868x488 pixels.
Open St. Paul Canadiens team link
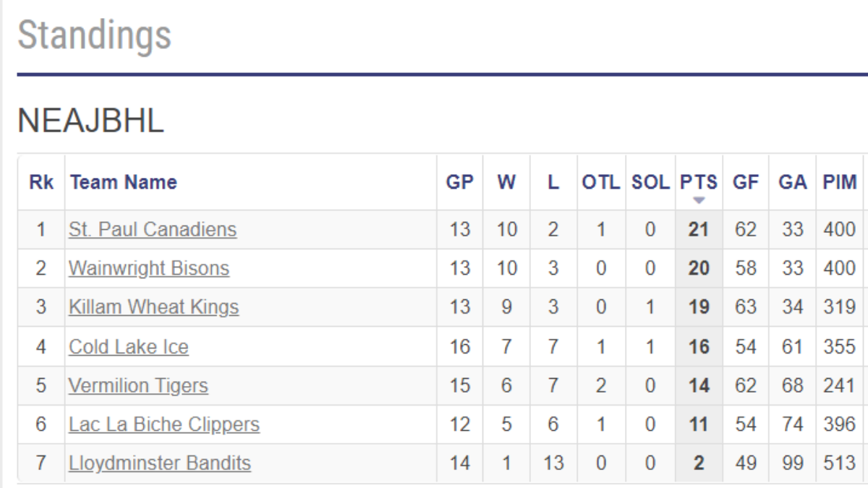click(x=153, y=230)
